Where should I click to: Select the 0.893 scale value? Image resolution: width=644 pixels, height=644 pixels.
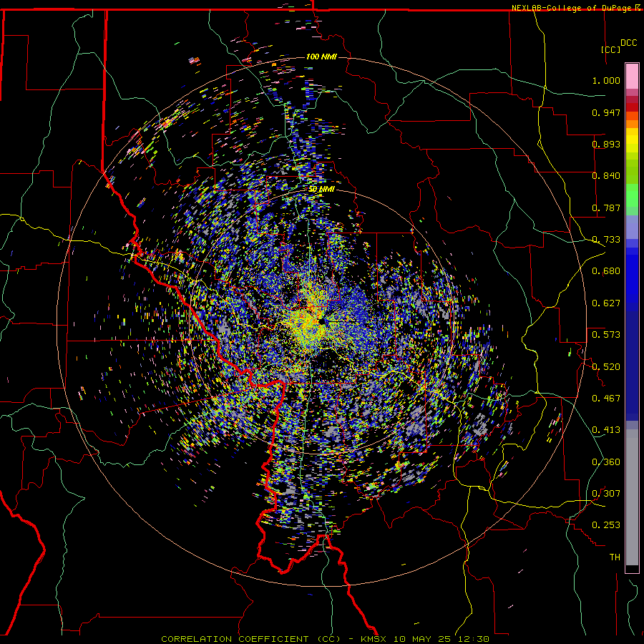[606, 144]
